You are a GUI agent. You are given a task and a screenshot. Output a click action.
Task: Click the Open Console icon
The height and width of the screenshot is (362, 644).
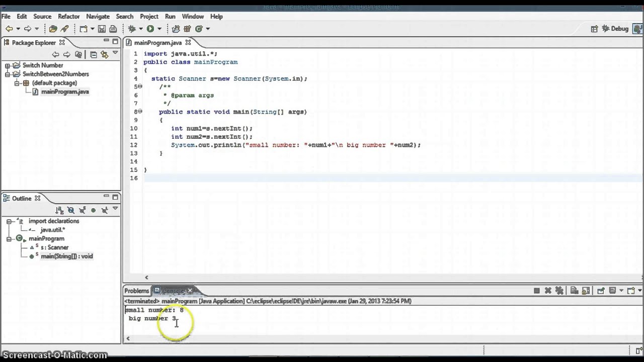[631, 291]
